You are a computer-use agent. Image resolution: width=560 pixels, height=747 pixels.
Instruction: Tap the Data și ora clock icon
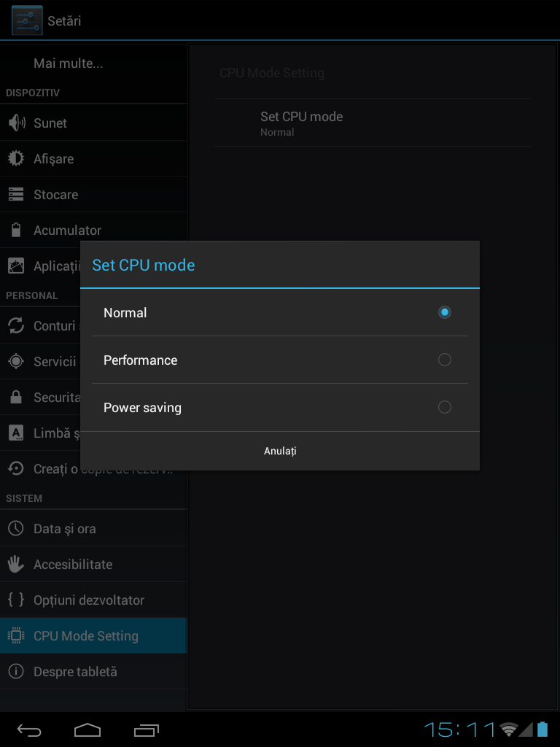click(16, 528)
